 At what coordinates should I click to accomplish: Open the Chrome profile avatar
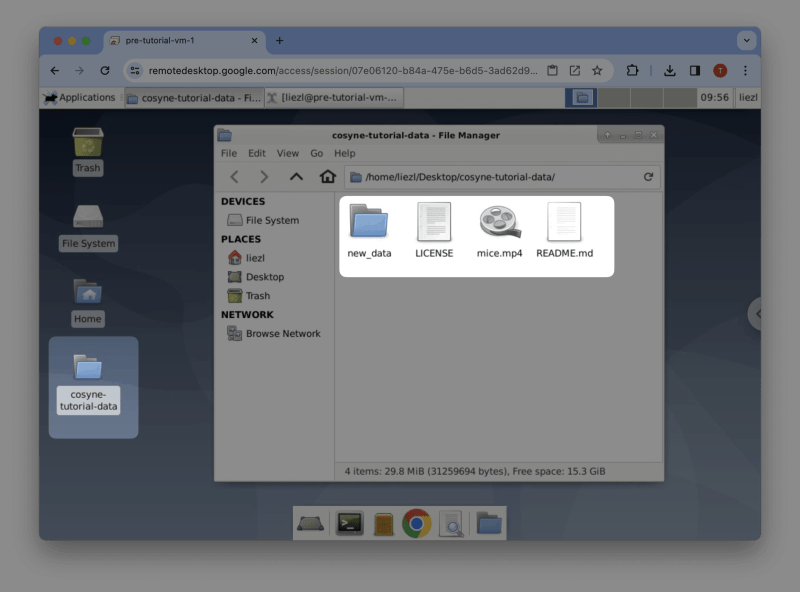click(720, 70)
